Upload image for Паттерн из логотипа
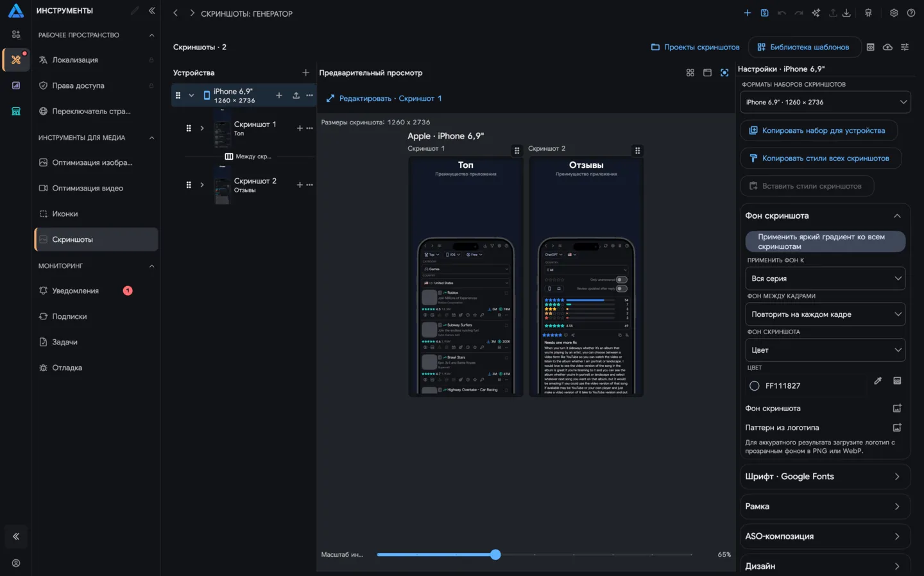 tap(897, 427)
